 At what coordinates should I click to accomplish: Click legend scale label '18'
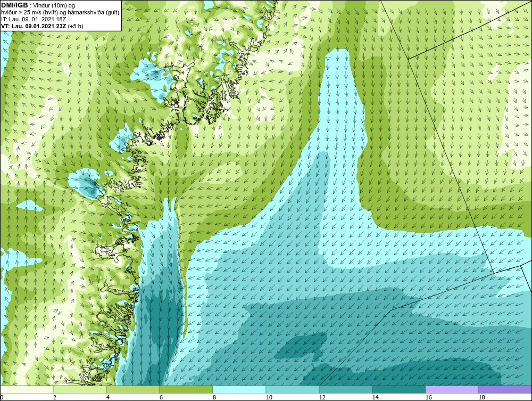coord(481,397)
